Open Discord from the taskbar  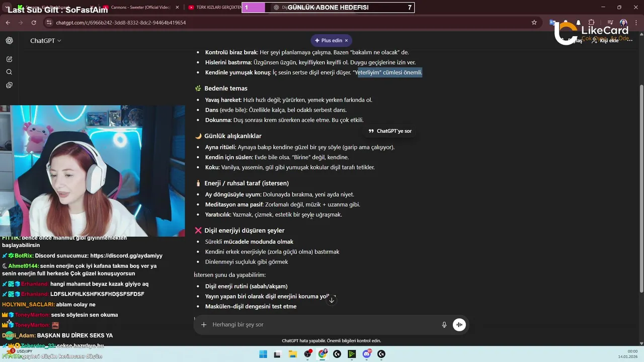[367, 354]
